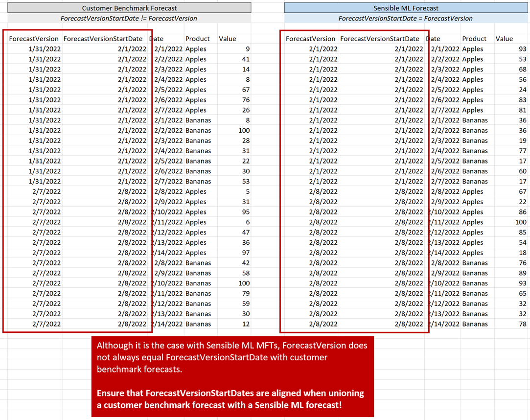Click value 12 in Customer Benchmark table
The width and height of the screenshot is (530, 420).
tap(246, 324)
